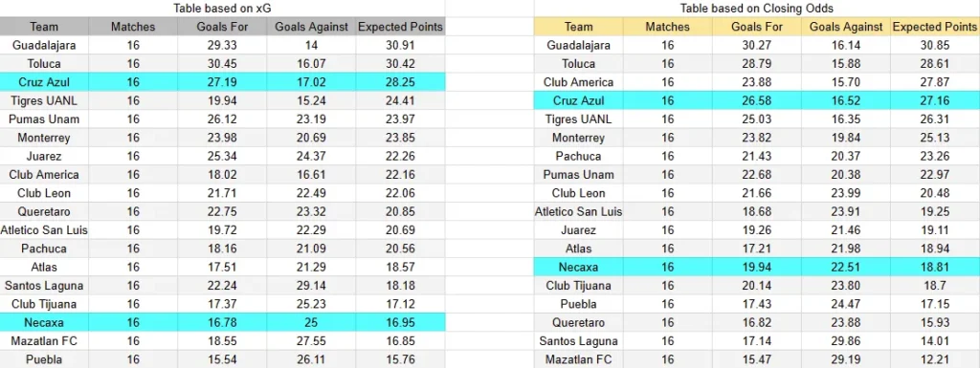Click the Table based on Closing Odds title
This screenshot has width=980, height=368.
[x=757, y=8]
